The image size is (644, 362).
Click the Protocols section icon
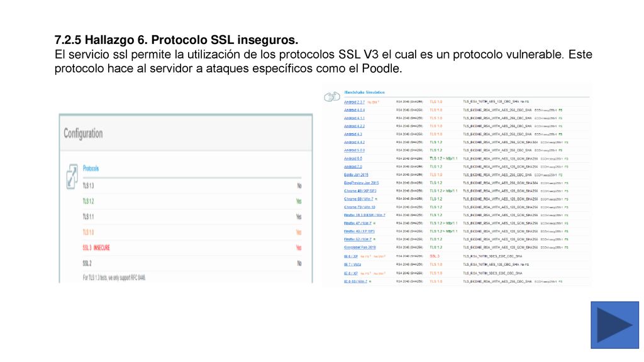tap(72, 177)
